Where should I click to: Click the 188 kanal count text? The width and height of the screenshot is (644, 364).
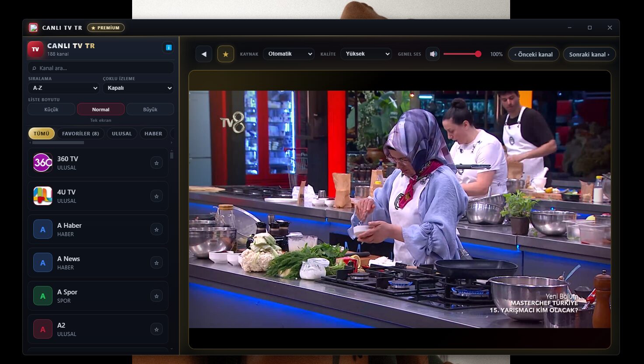click(x=58, y=54)
